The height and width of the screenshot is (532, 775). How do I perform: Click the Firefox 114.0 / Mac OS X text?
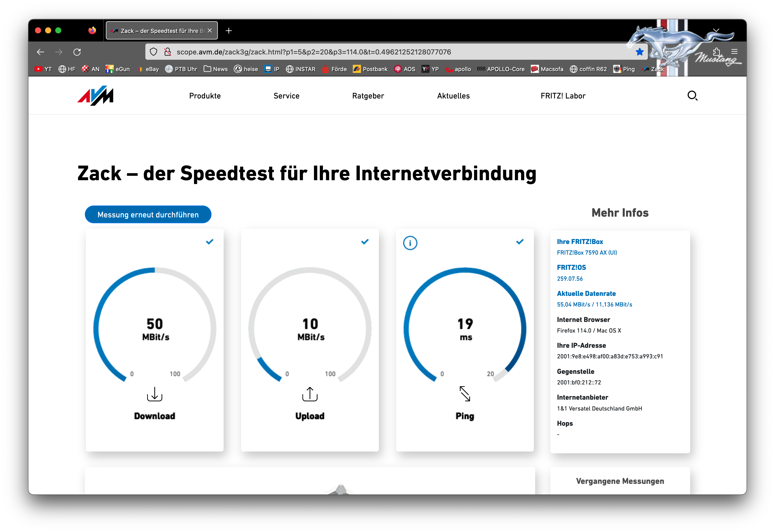point(589,330)
